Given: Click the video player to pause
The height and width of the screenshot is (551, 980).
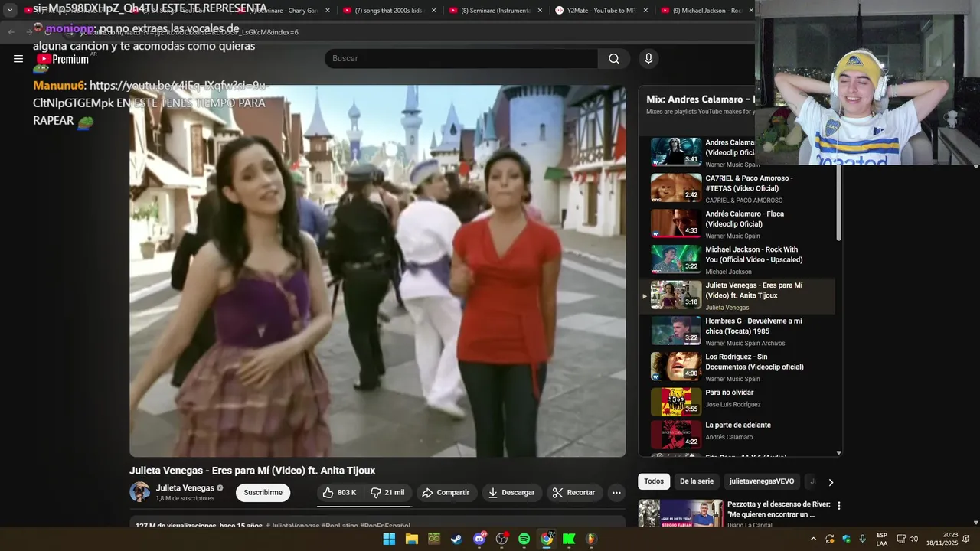Looking at the screenshot, I should tap(377, 271).
